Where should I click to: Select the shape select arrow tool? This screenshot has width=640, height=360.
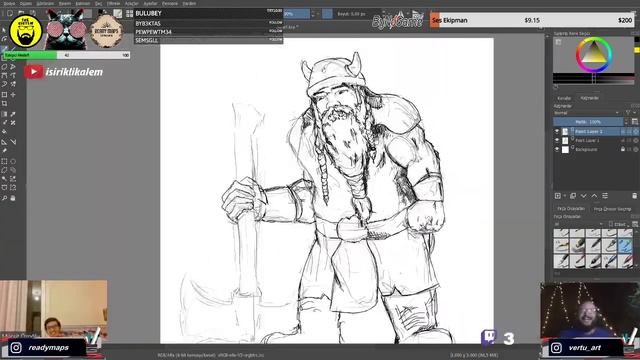(x=4, y=30)
